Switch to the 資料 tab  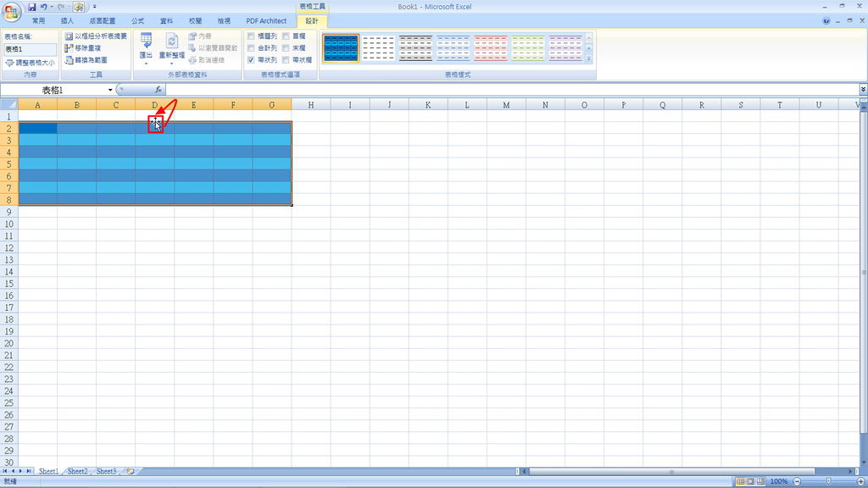pos(167,21)
